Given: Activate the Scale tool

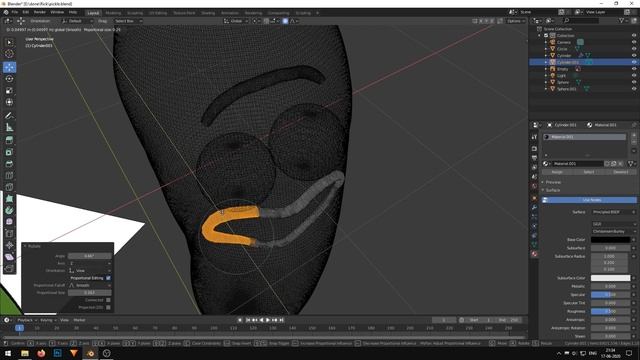Looking at the screenshot, I should 9,91.
